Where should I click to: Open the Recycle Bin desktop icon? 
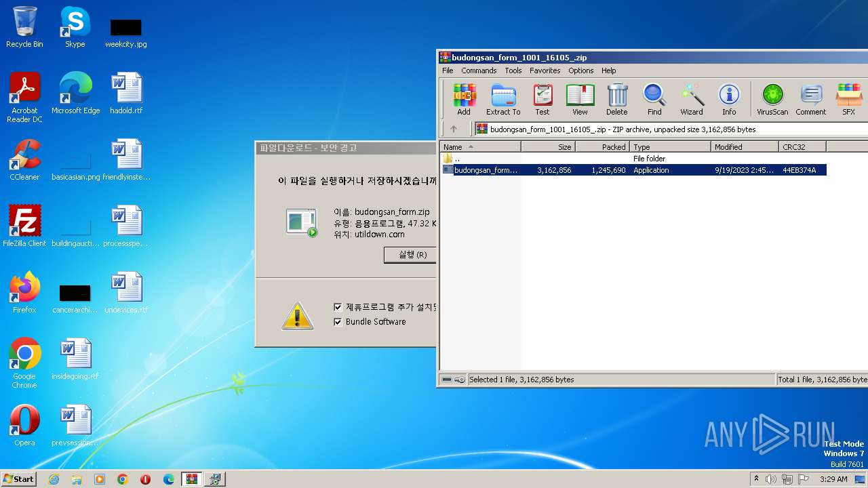tap(24, 27)
